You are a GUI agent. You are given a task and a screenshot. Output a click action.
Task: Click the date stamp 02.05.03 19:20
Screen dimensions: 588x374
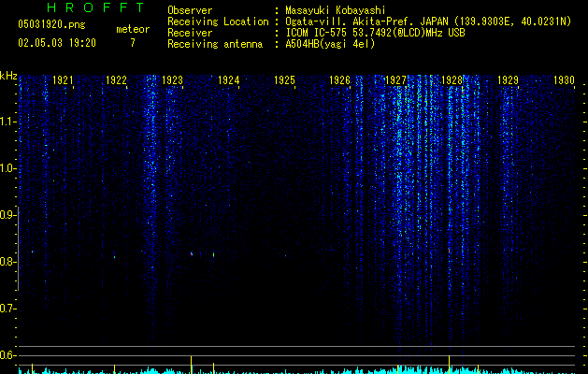tap(57, 43)
